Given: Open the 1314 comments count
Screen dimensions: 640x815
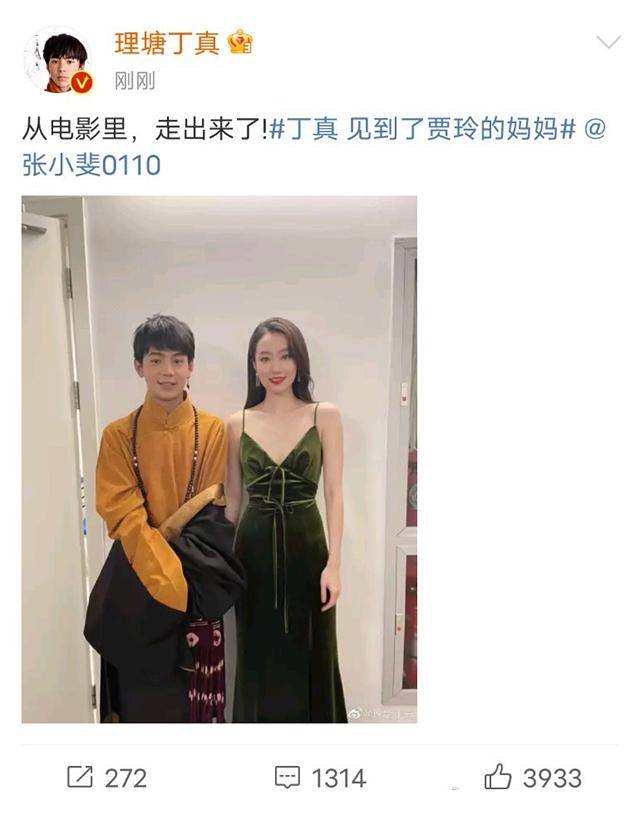Looking at the screenshot, I should point(338,778).
